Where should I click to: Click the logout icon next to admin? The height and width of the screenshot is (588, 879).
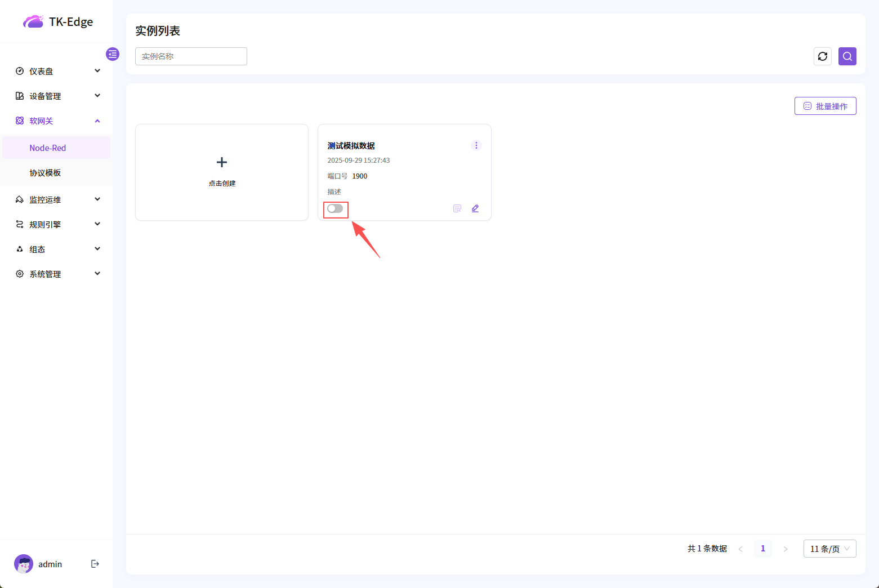coord(95,564)
